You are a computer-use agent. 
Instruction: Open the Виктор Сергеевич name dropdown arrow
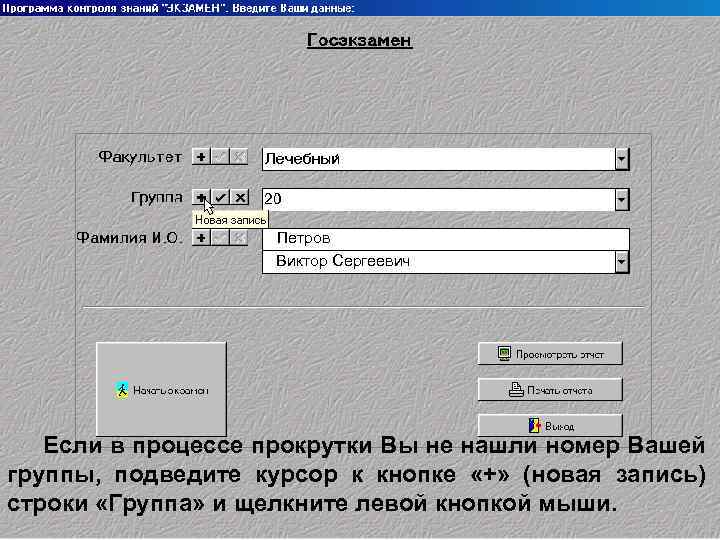coord(621,262)
